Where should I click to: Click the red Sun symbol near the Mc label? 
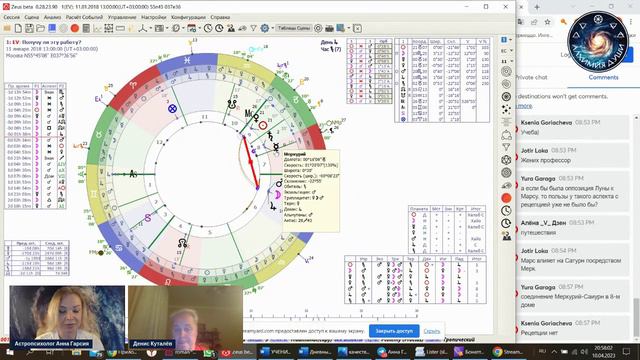(x=263, y=125)
